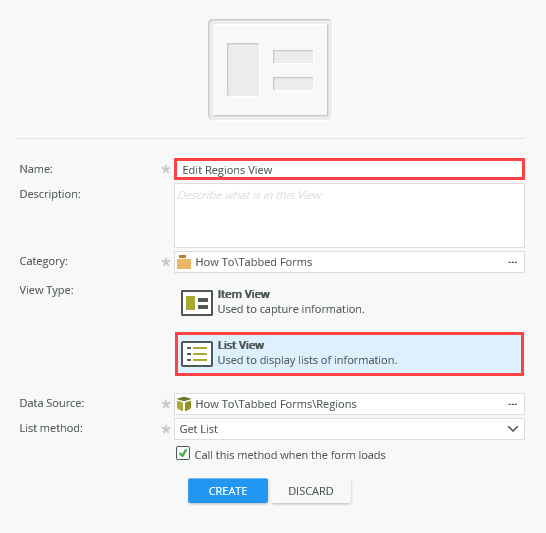Image resolution: width=546 pixels, height=533 pixels.
Task: Click the Get List value text
Action: click(x=198, y=429)
